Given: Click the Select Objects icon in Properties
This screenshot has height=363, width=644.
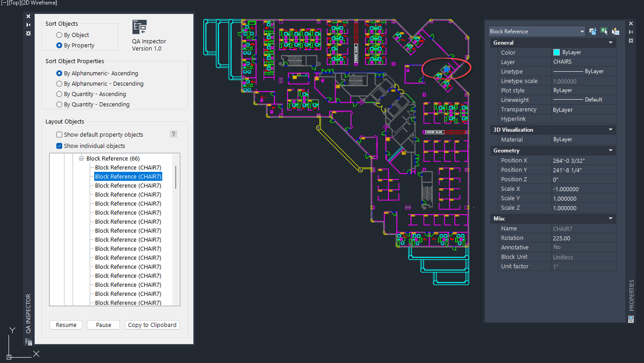Looking at the screenshot, I should [604, 31].
